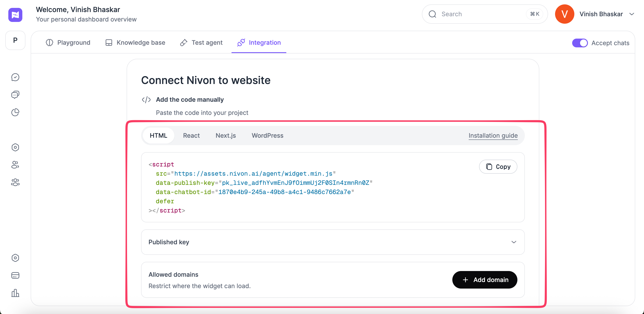This screenshot has height=314, width=644.
Task: Click the data-chatbot-id value in the snippet
Action: 285,192
